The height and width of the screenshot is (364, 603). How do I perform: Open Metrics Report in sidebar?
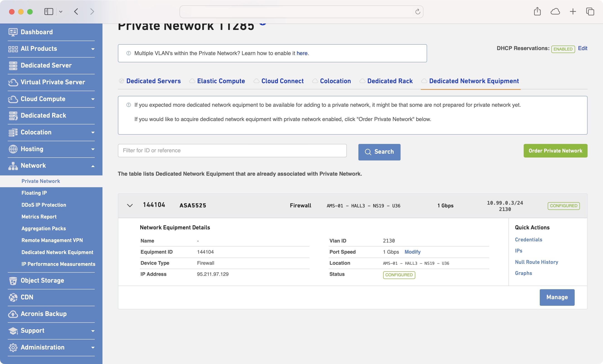[39, 216]
